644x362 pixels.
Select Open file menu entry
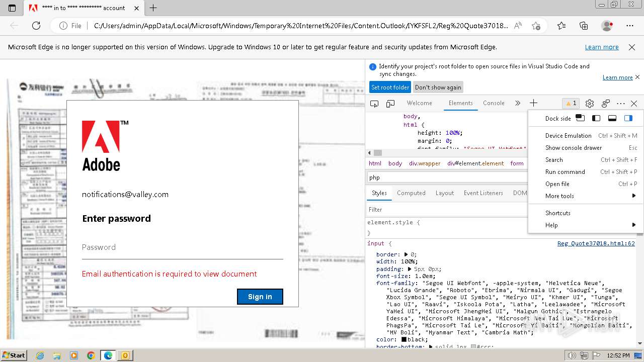click(x=586, y=184)
